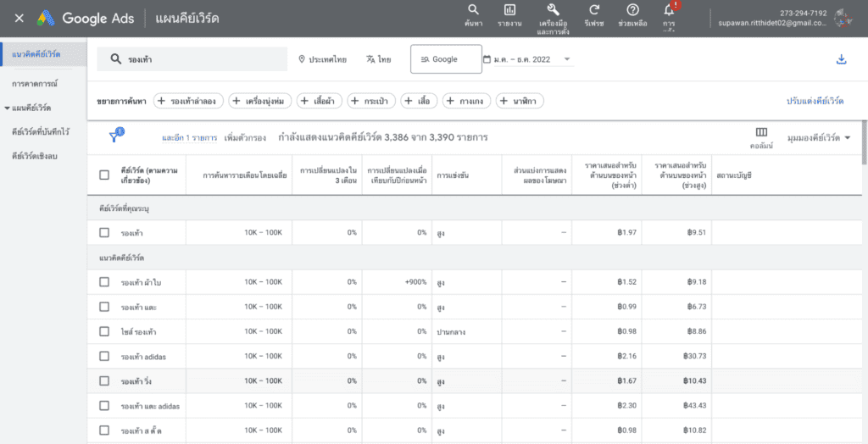The height and width of the screenshot is (444, 868).
Task: Open คีย์เวิร์ดเชิงลบ in the sidebar
Action: click(x=35, y=156)
